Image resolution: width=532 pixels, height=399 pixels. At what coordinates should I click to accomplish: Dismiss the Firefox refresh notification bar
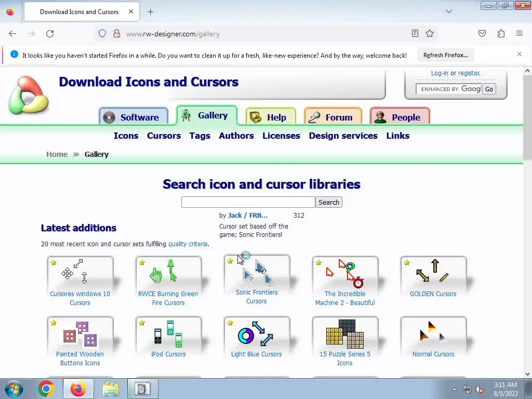click(x=519, y=54)
